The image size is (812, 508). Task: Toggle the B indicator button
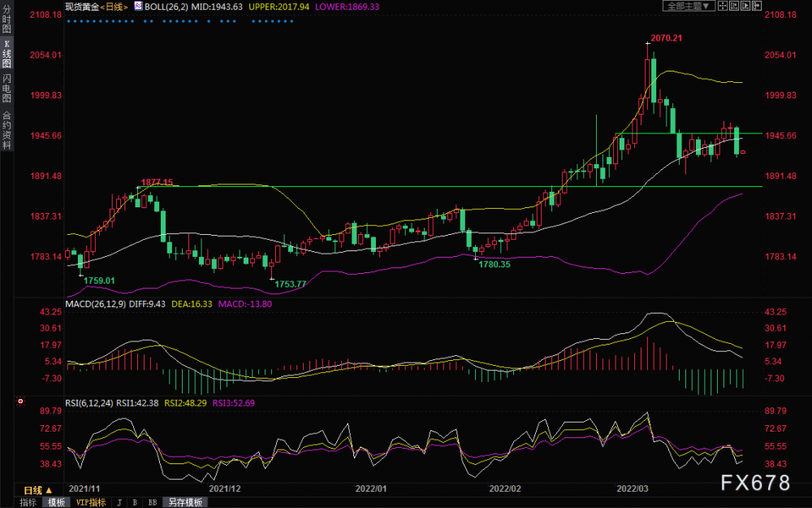tap(135, 502)
